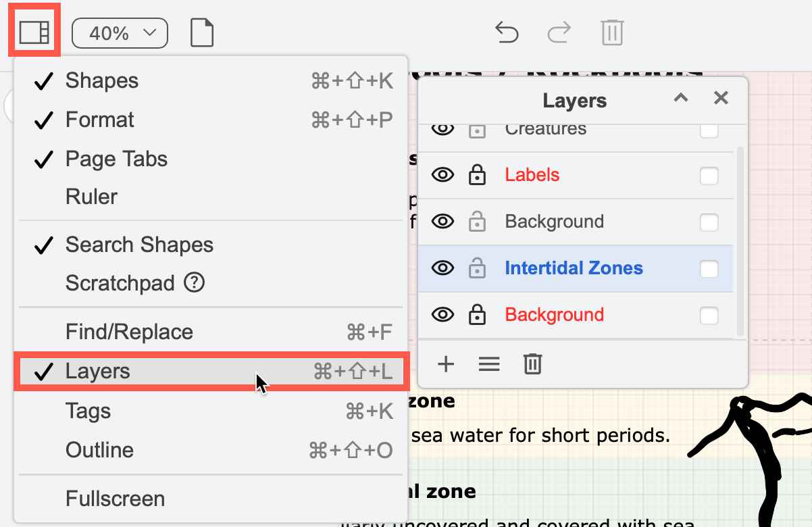Image resolution: width=812 pixels, height=527 pixels.
Task: Click the insert page icon in toolbar
Action: (201, 31)
